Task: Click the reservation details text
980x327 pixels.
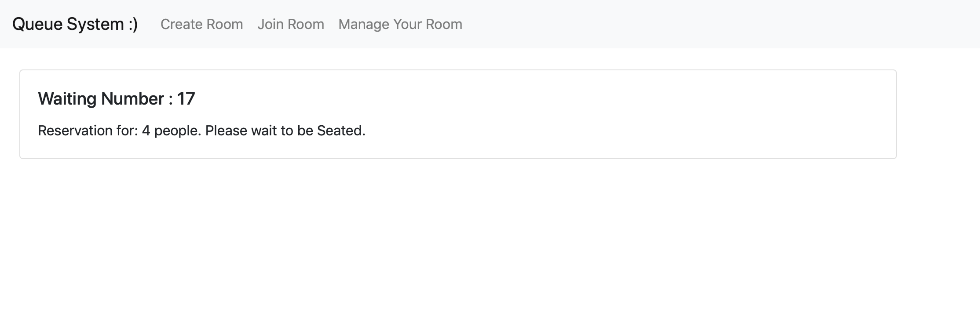Action: tap(202, 130)
